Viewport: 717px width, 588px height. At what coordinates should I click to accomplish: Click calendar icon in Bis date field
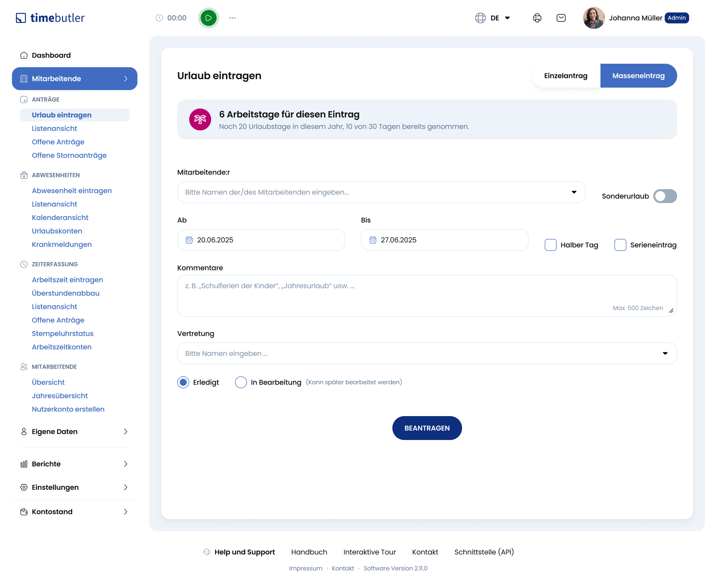pyautogui.click(x=373, y=240)
